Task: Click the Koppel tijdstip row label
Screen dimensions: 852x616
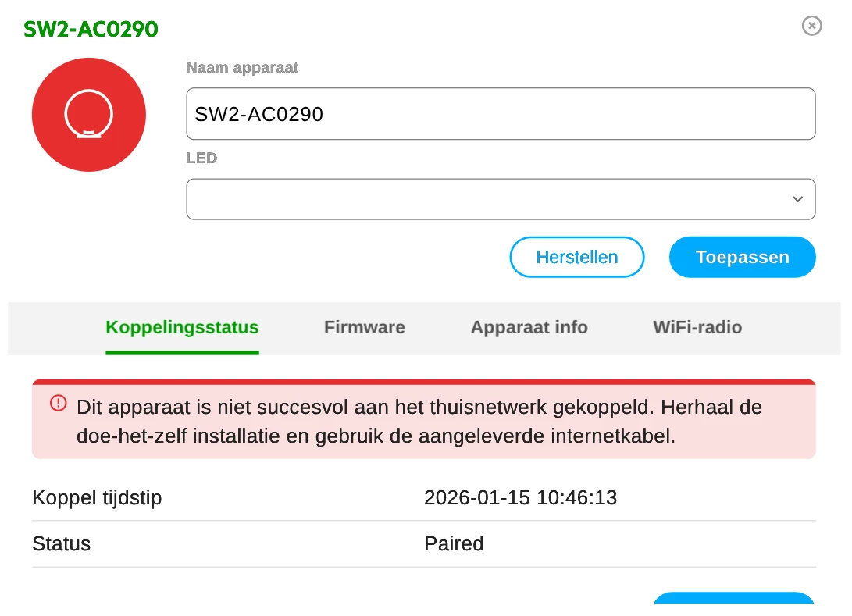Action: [97, 497]
